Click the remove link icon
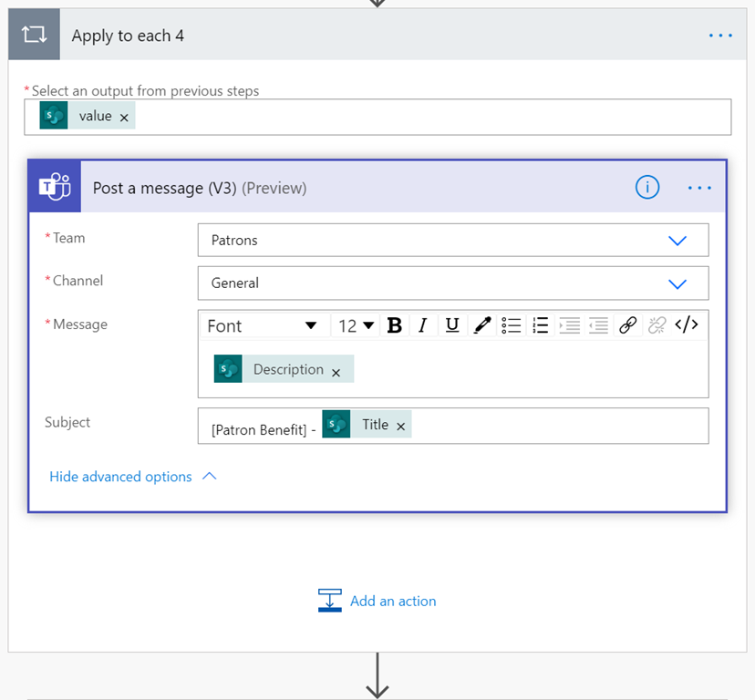The height and width of the screenshot is (700, 755). coord(657,325)
